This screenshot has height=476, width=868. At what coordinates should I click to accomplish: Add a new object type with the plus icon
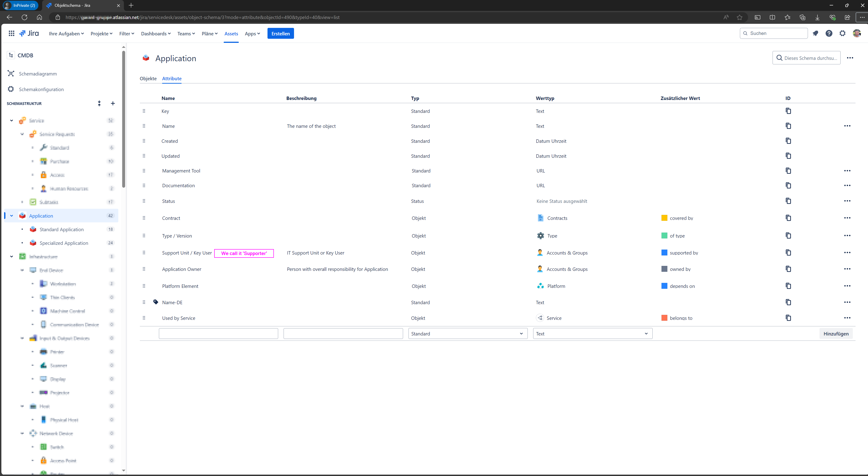pyautogui.click(x=113, y=103)
